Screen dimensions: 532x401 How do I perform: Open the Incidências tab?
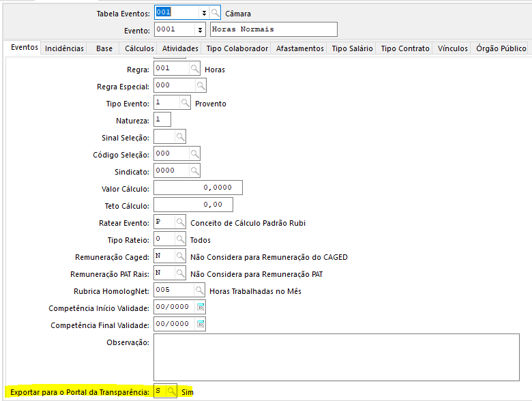tap(64, 48)
